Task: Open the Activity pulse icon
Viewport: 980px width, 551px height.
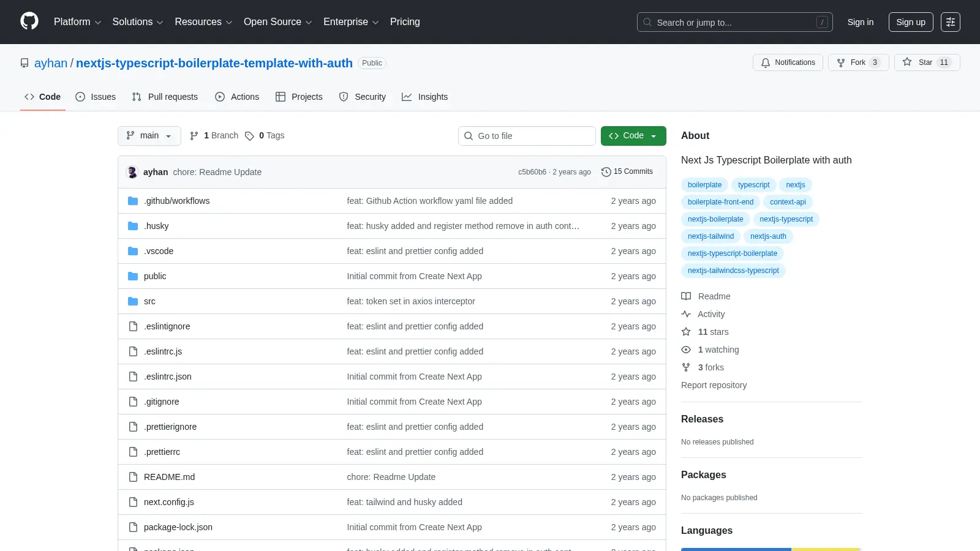Action: (686, 314)
